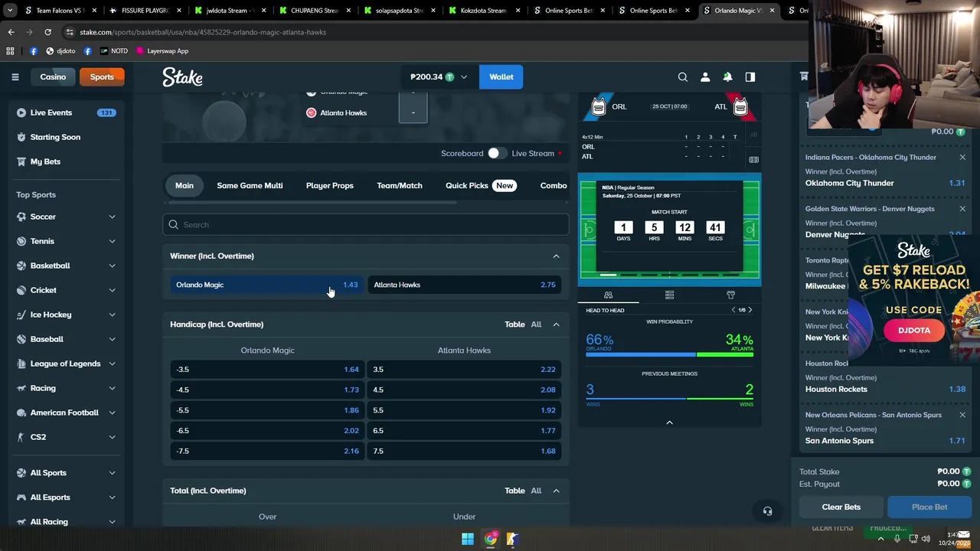Open the head-to-head stats tab icon
The image size is (980, 551).
[608, 295]
